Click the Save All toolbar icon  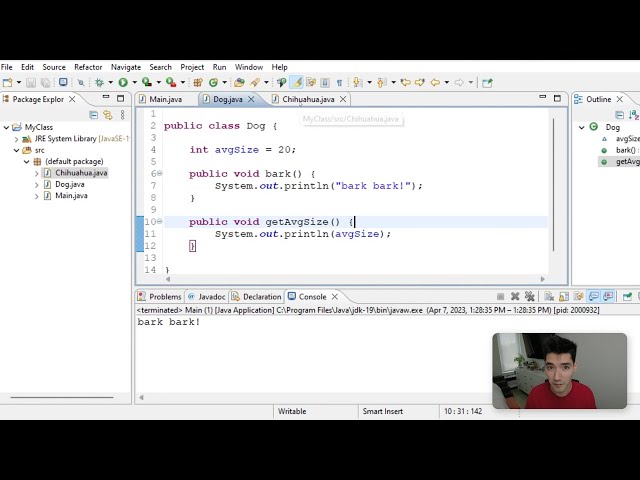45,82
